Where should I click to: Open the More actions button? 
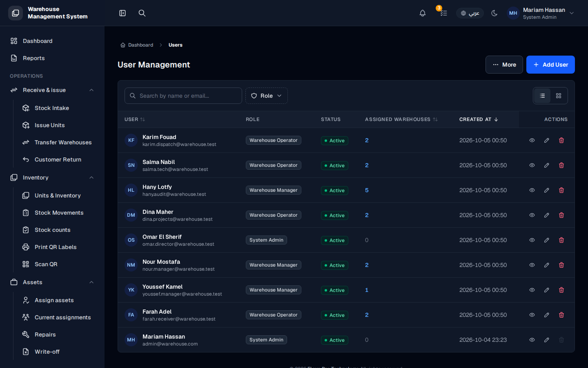point(504,65)
